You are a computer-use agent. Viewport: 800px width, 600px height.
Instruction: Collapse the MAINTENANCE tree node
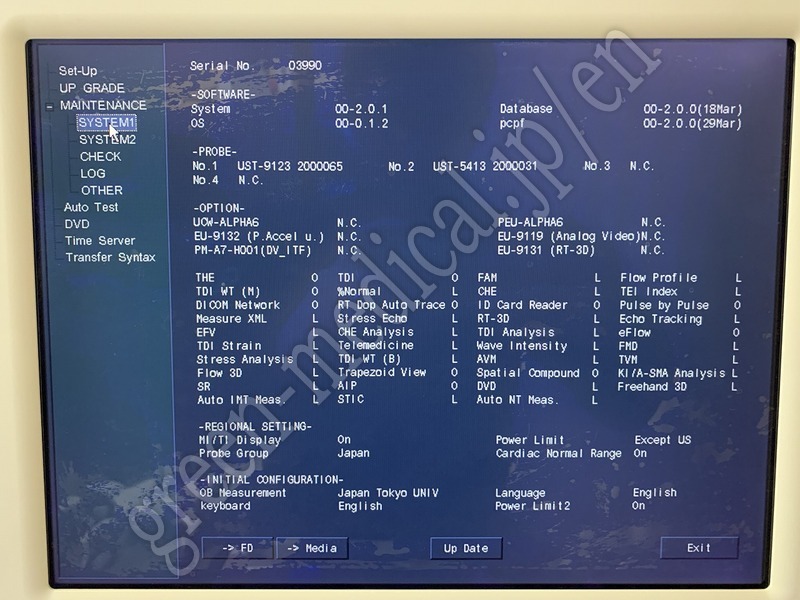pos(49,106)
